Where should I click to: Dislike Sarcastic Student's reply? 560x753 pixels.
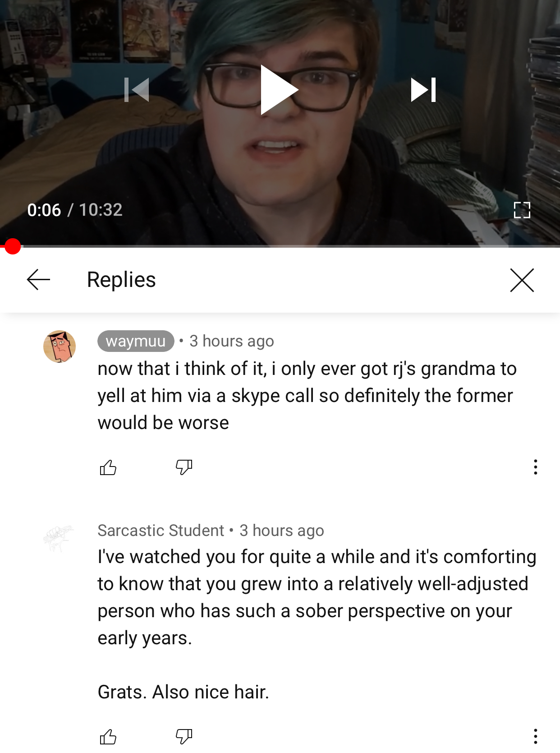point(184,737)
